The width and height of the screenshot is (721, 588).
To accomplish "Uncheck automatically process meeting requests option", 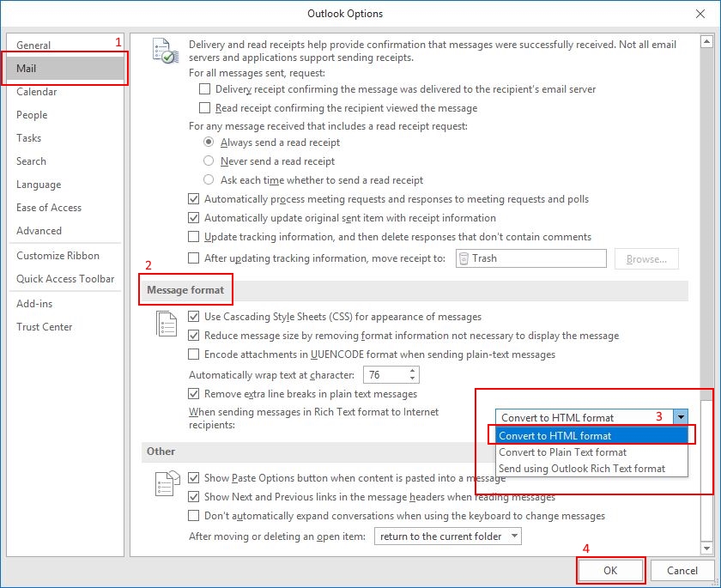I will (194, 199).
